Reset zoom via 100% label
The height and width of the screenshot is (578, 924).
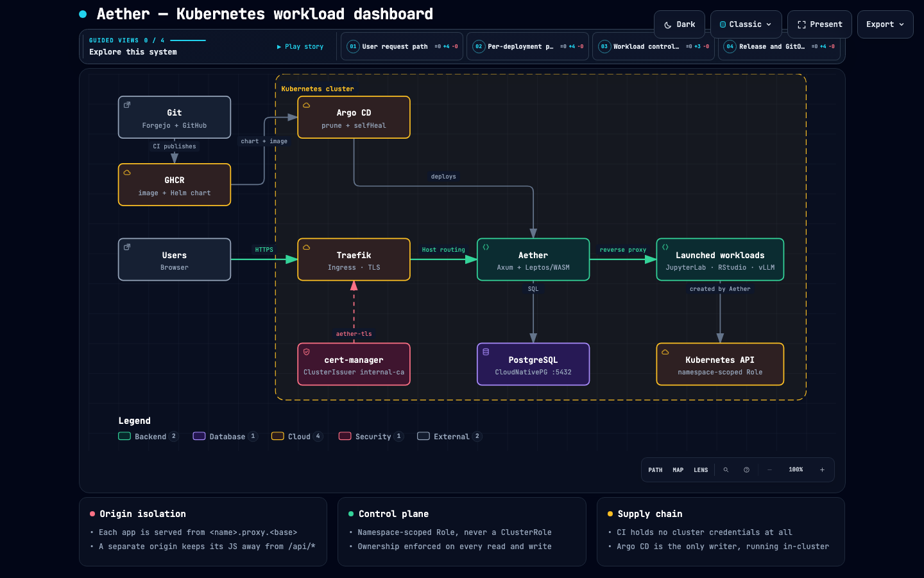pyautogui.click(x=796, y=470)
